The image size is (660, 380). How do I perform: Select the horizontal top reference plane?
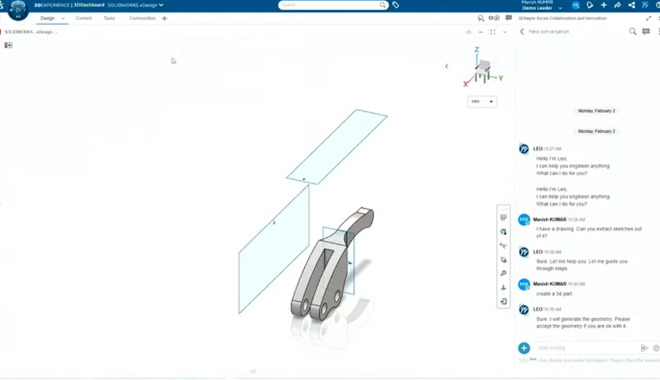coord(337,146)
